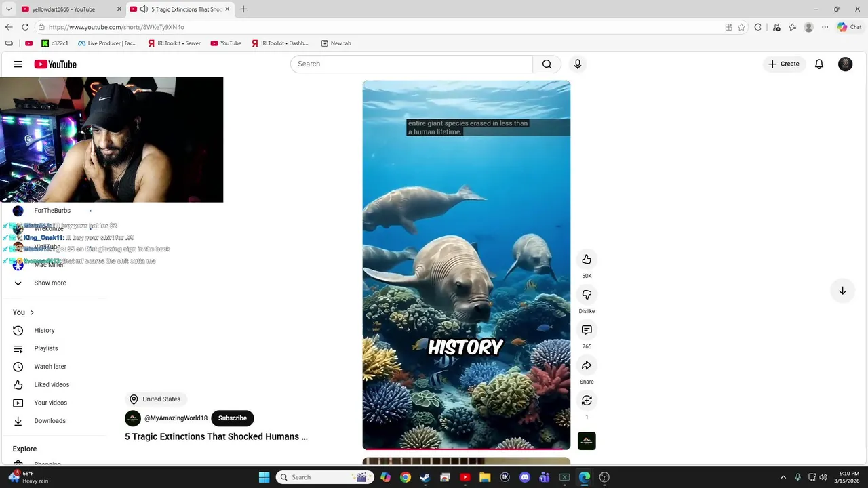Image resolution: width=868 pixels, height=488 pixels.
Task: Dislike the Short
Action: tap(587, 295)
